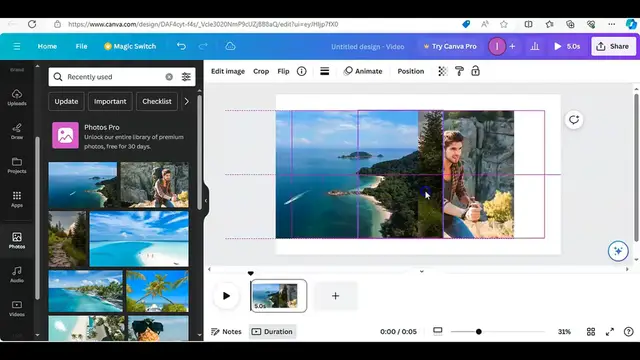Viewport: 640px width, 360px height.
Task: Open the Draw tool in sidebar
Action: click(x=17, y=131)
